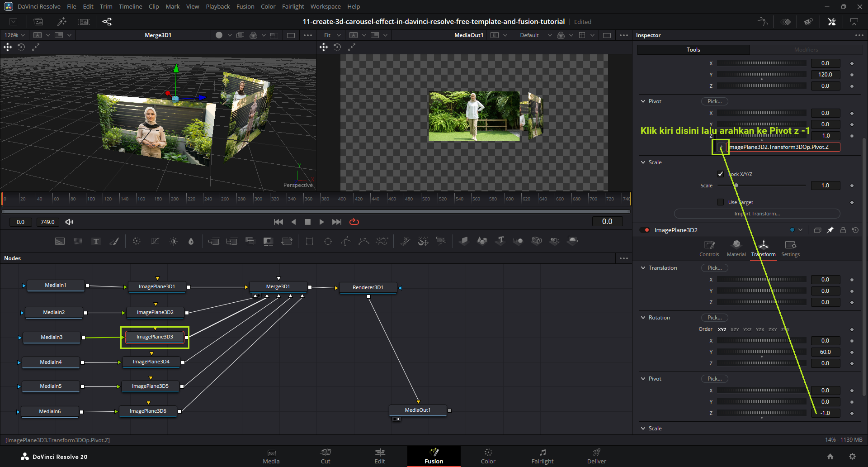
Task: Add a Blur node using the droplet icon
Action: pos(191,241)
